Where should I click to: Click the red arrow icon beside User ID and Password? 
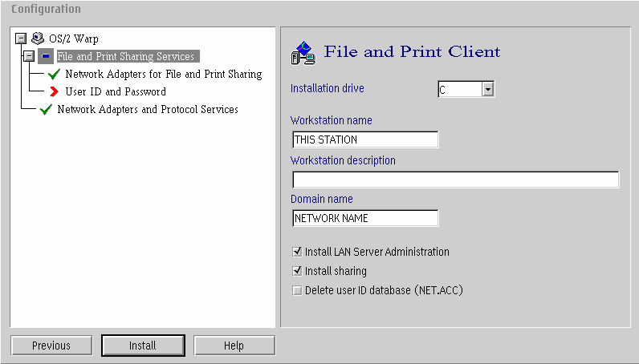pos(54,91)
